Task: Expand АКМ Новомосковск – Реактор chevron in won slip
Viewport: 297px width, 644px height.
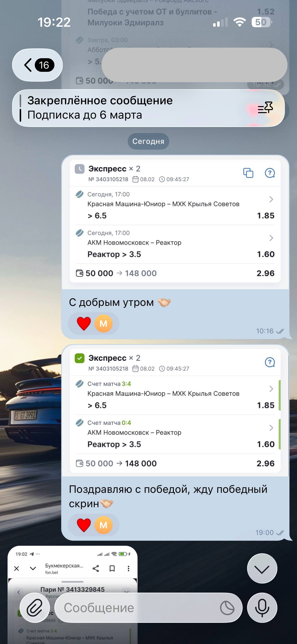Action: (271, 428)
